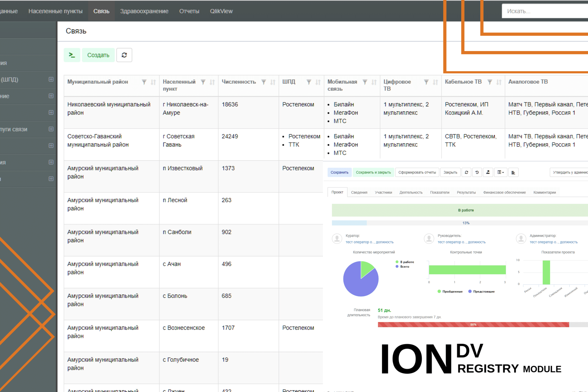Switch to the Деятельность tab
Screen dimensions: 588x392
(x=411, y=192)
